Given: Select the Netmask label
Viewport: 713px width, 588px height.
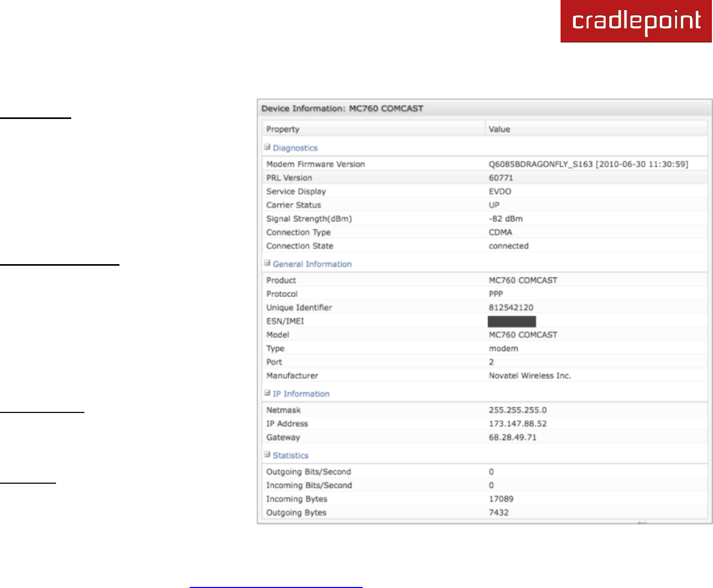Looking at the screenshot, I should click(x=283, y=410).
